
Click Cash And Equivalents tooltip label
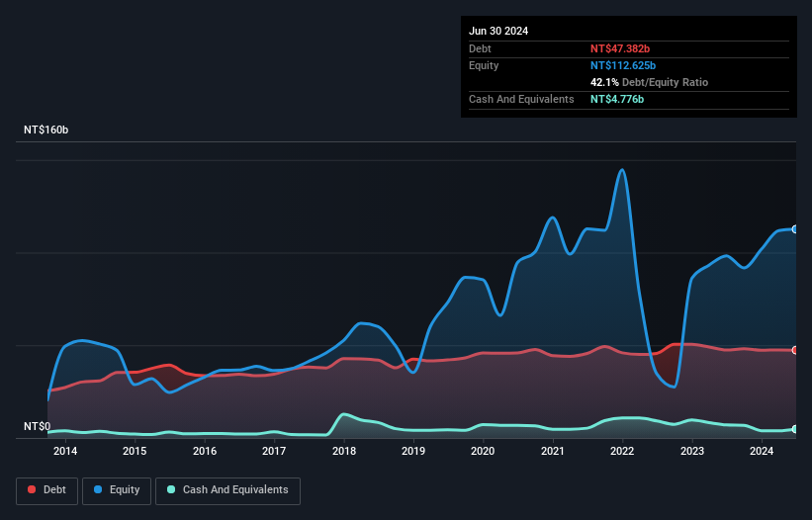click(x=521, y=99)
